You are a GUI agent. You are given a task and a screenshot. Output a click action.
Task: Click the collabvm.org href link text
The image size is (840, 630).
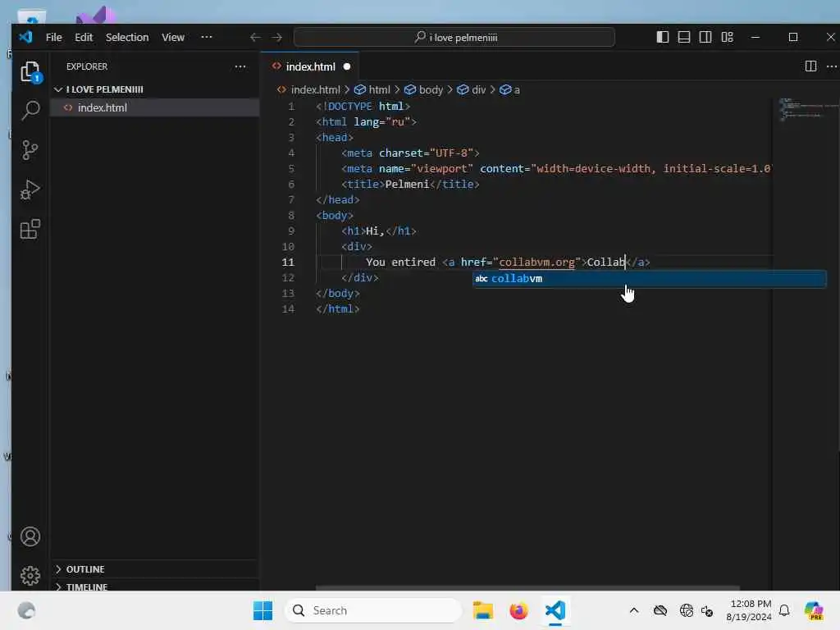tap(536, 262)
